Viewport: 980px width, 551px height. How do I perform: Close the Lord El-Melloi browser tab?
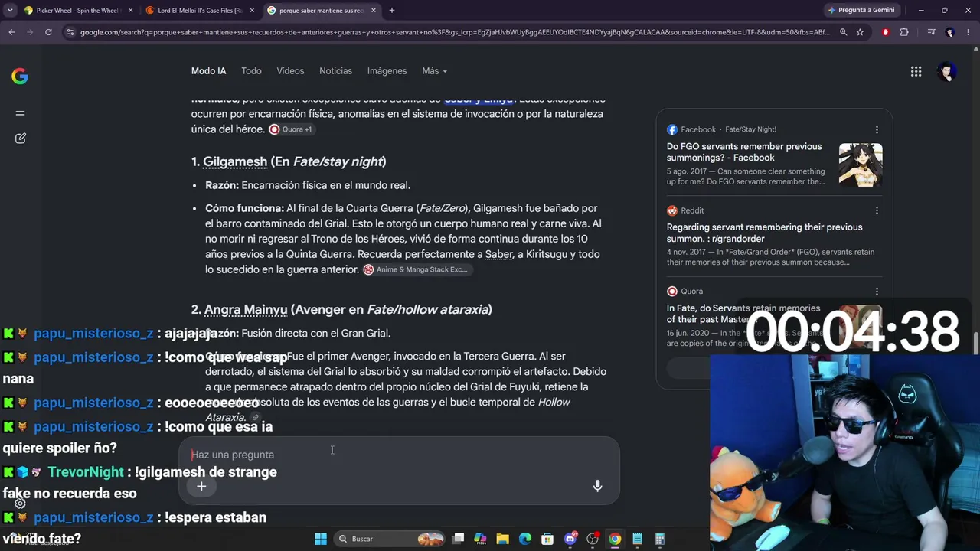pos(251,11)
